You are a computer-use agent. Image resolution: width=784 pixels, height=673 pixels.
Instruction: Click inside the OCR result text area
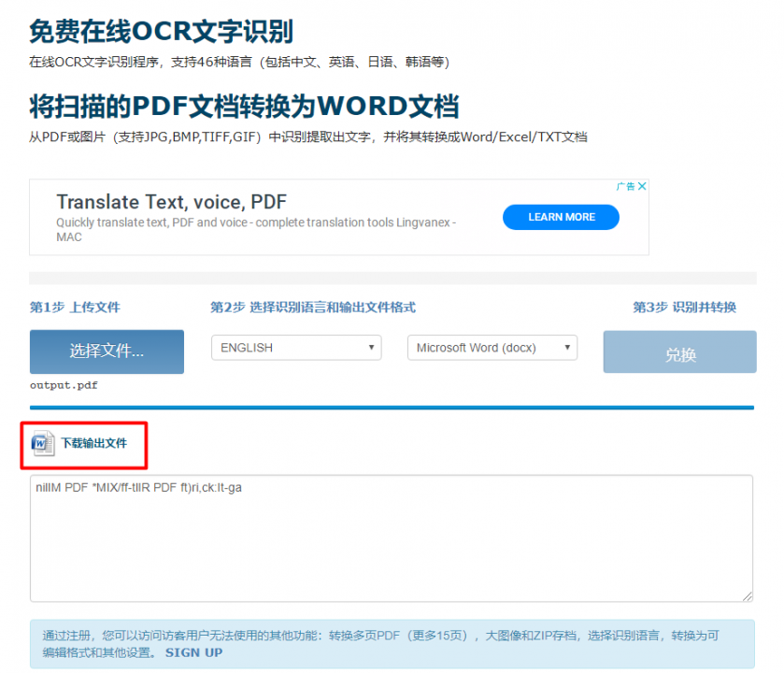click(392, 538)
